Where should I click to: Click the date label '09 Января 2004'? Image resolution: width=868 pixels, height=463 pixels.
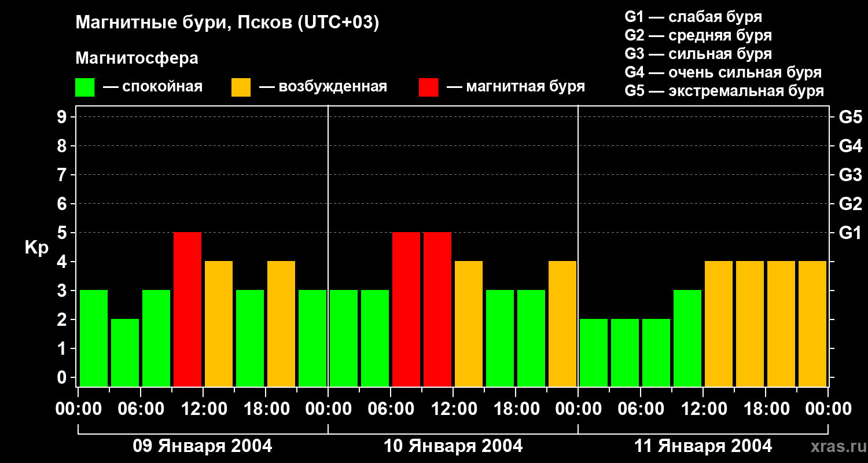203,446
